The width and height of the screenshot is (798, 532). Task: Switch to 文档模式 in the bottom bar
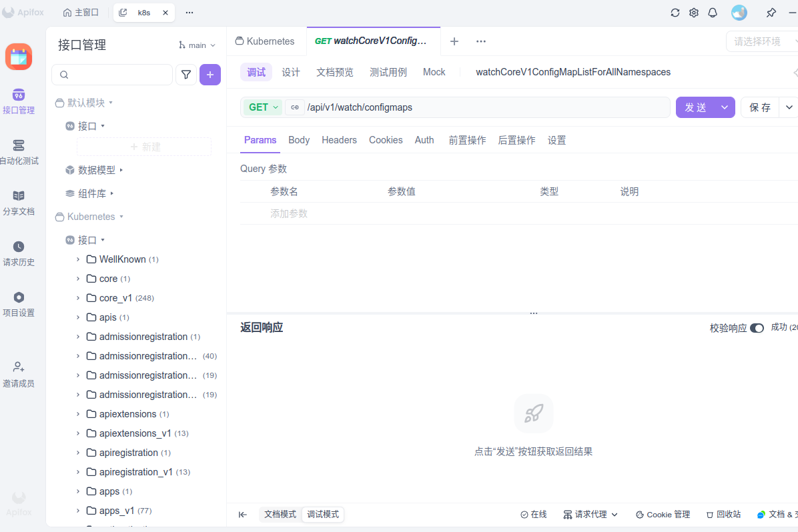280,514
